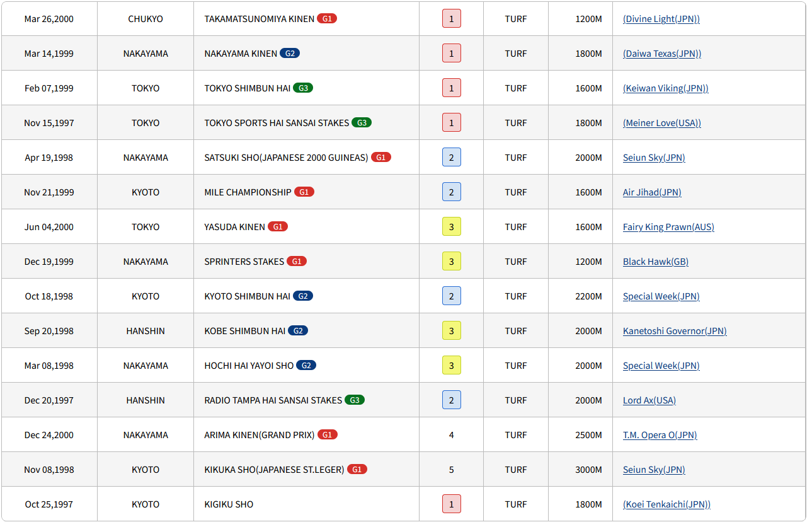Click the 3rd-place badge in the Sprinters Stakes row
The height and width of the screenshot is (522, 812).
pos(452,262)
